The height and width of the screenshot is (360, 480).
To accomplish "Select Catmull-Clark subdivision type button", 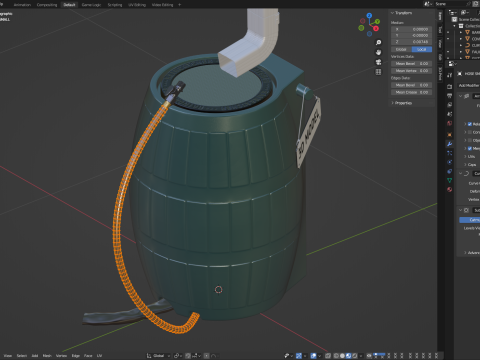I will click(470, 220).
